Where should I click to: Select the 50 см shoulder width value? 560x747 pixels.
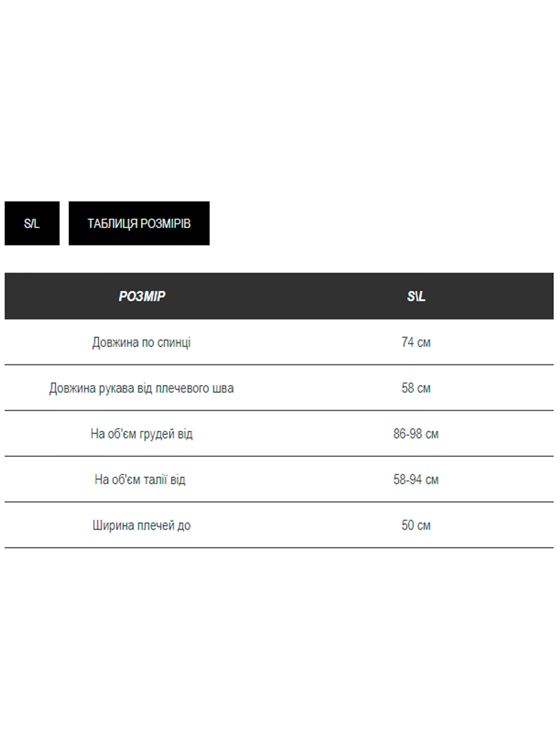click(416, 525)
